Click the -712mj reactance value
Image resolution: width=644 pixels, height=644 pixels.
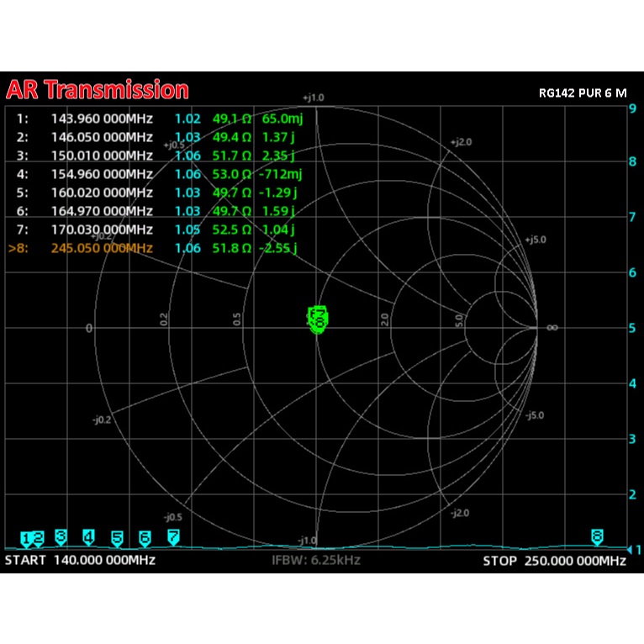[280, 174]
